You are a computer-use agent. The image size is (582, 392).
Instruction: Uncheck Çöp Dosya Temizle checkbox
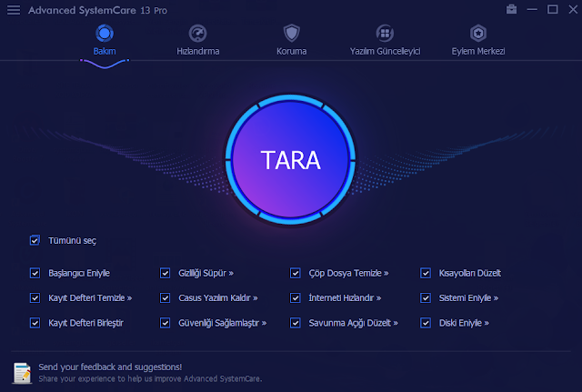click(x=295, y=273)
